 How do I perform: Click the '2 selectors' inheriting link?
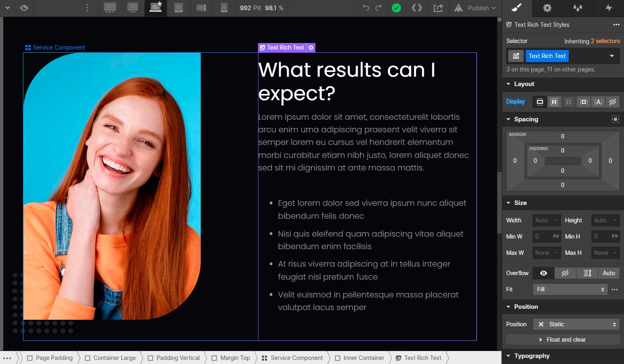click(605, 41)
